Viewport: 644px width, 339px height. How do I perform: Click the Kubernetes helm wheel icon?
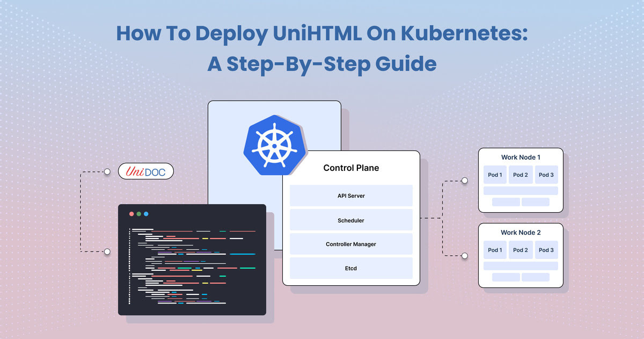[x=275, y=145]
